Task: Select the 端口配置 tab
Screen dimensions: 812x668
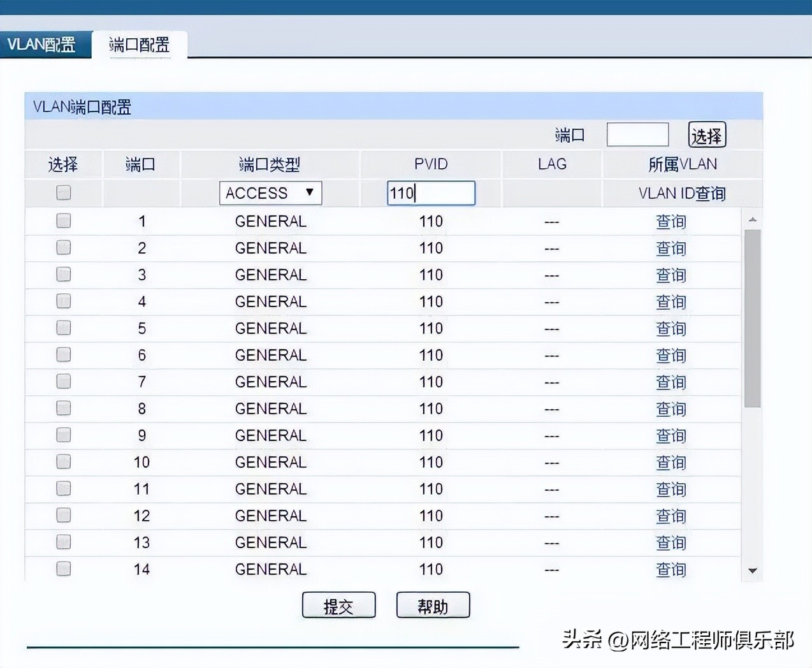Action: [x=138, y=45]
